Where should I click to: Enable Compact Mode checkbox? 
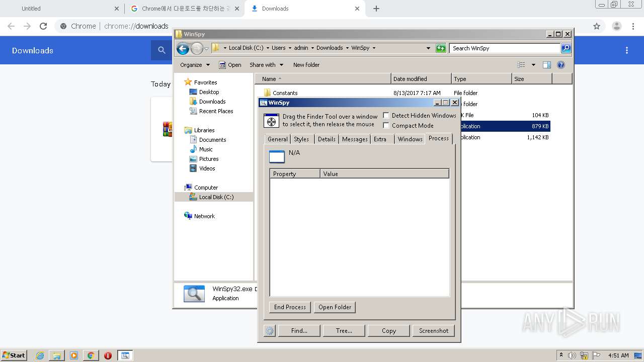point(386,126)
